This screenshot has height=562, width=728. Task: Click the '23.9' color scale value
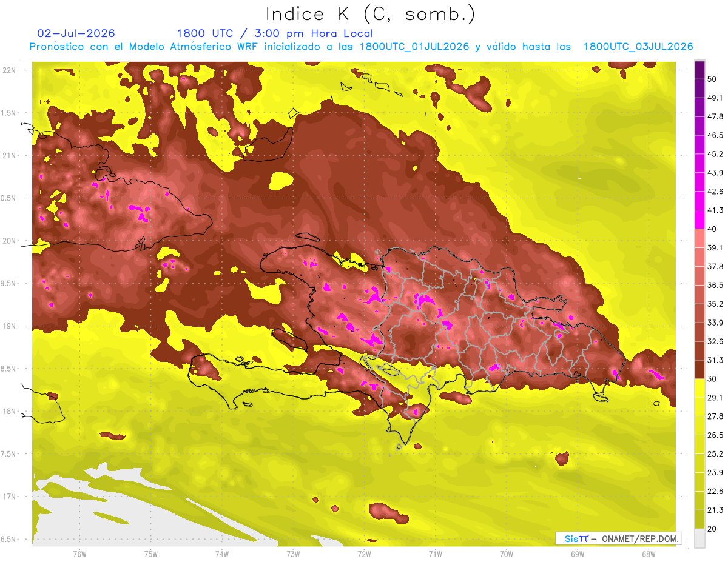pyautogui.click(x=715, y=472)
